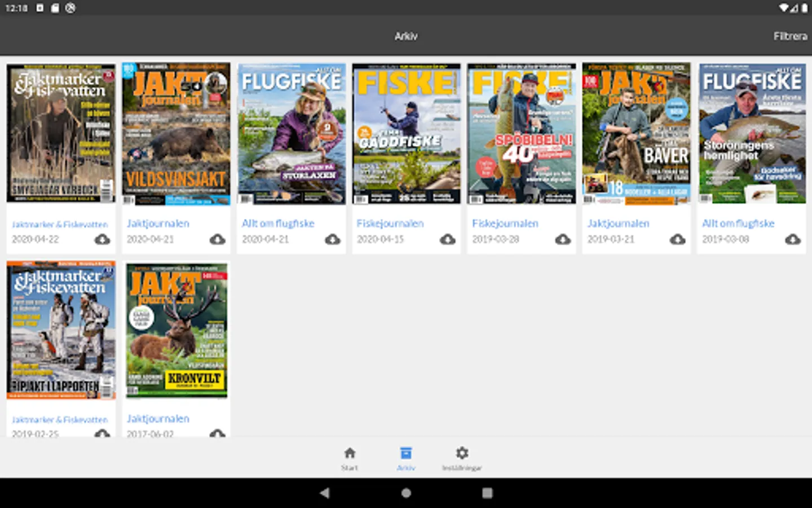Click Jaktmarker & Fiskevatten title dated 2019-02-25
The image size is (812, 508).
[60, 419]
